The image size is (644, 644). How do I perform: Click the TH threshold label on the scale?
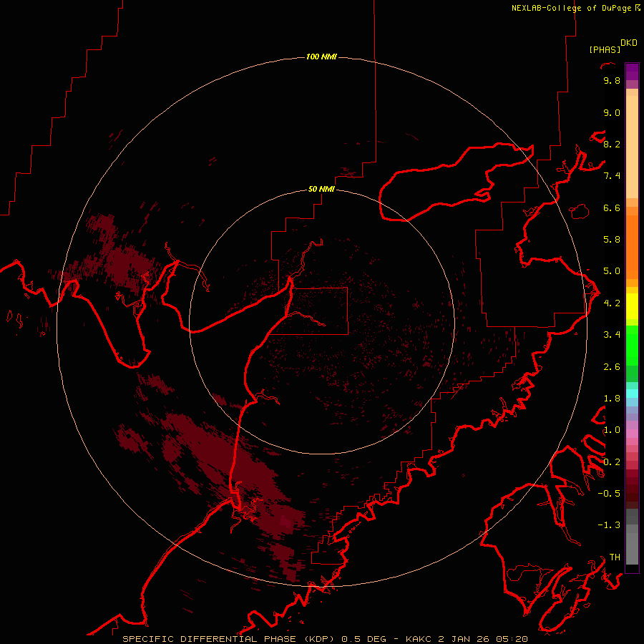(x=615, y=557)
